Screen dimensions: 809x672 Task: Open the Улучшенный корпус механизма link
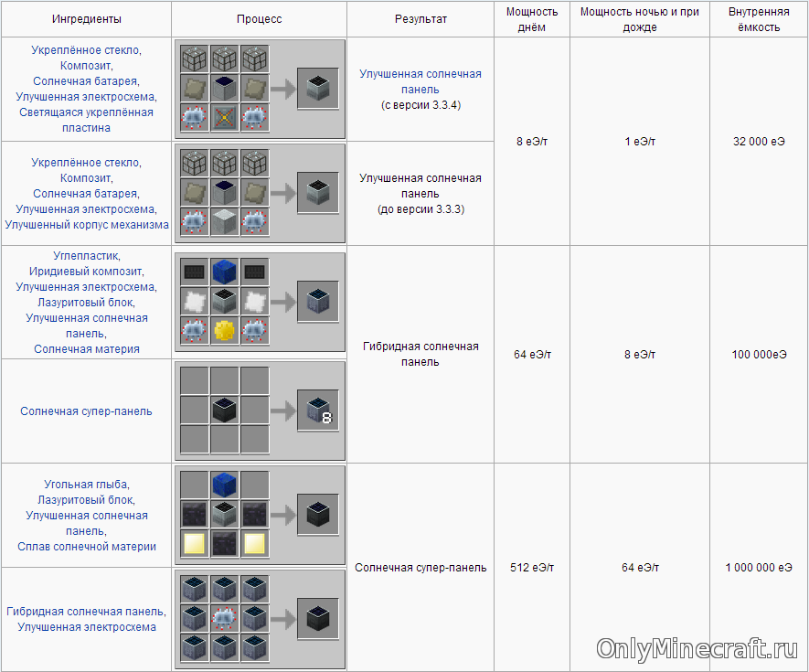(x=87, y=225)
